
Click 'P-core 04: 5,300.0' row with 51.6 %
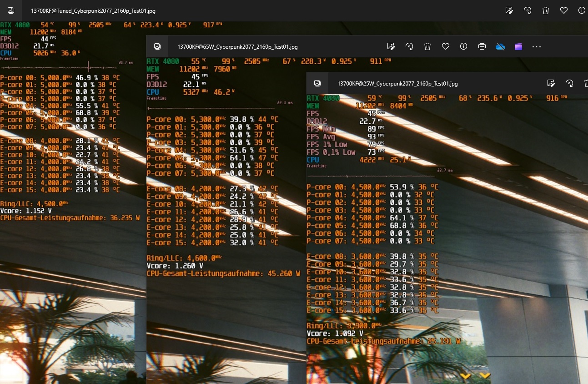[x=212, y=150]
